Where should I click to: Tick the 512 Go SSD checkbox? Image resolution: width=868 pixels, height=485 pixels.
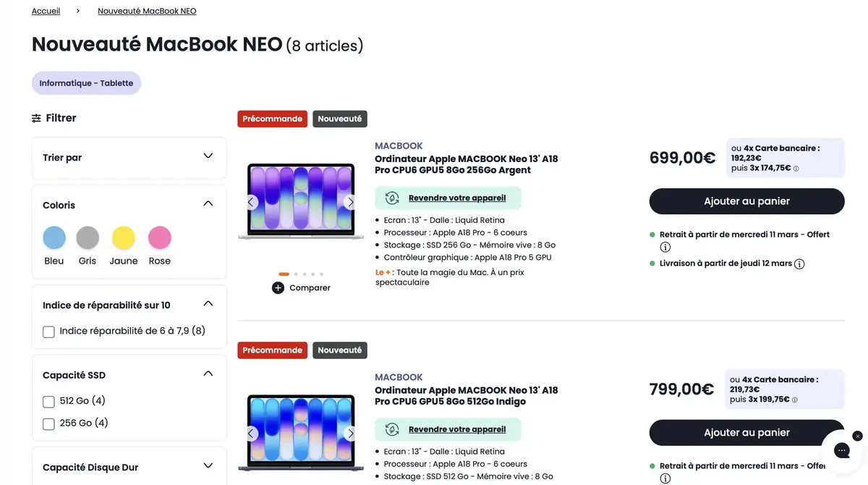tap(49, 402)
